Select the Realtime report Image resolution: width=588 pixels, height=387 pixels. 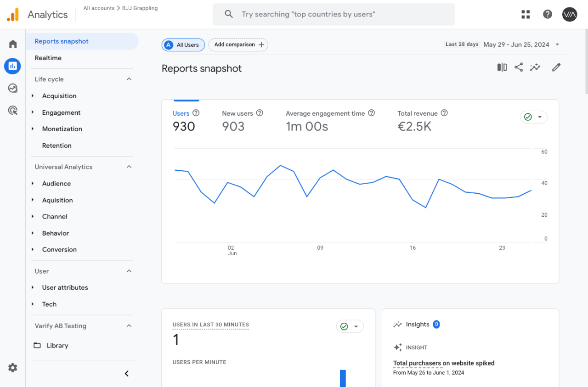(48, 58)
